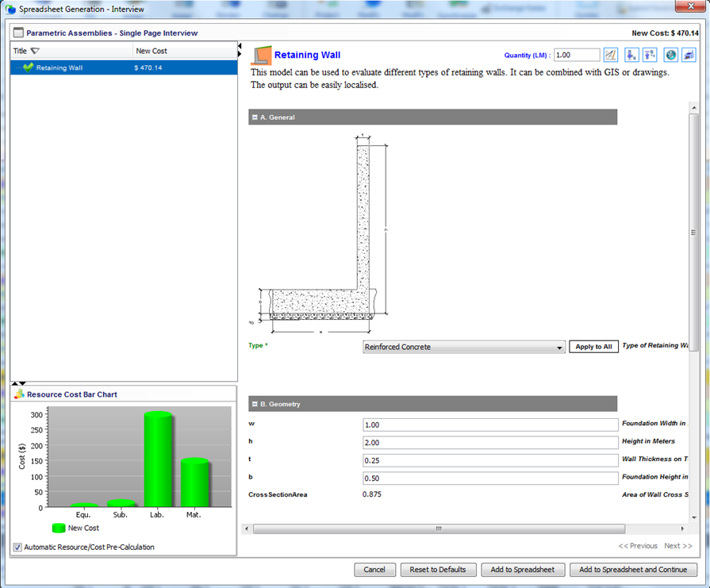The width and height of the screenshot is (710, 588).
Task: Click the export up-arrow icon
Action: (650, 55)
